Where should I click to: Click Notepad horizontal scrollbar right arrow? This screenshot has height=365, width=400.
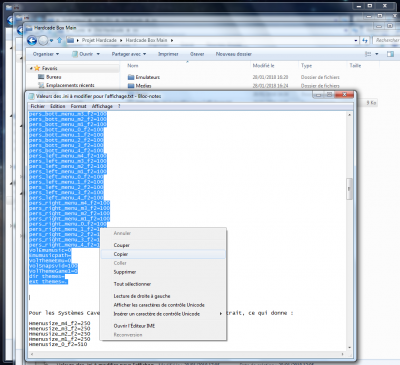(x=343, y=354)
